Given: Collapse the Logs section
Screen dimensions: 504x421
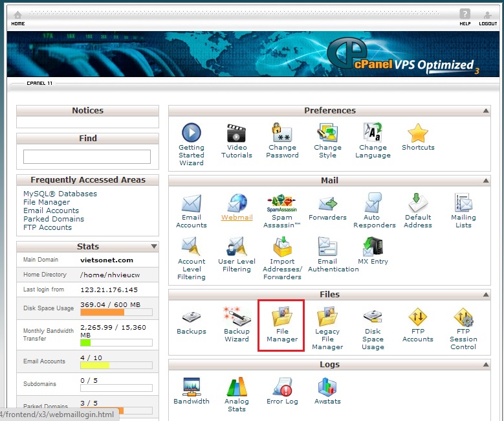Looking at the screenshot, I should (486, 365).
